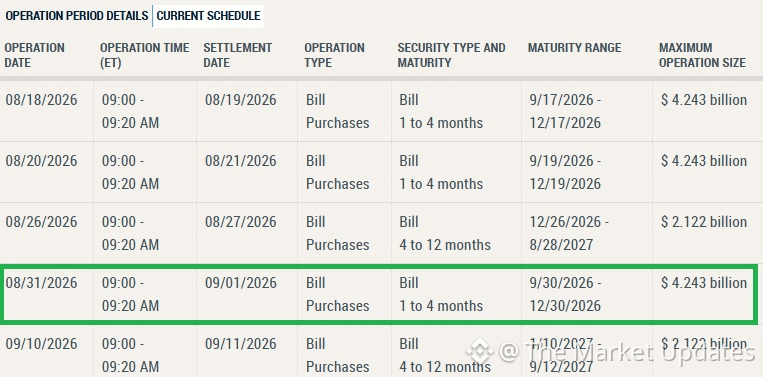Viewport: 763px width, 377px height.
Task: Click the Maximum Operation Size header
Action: click(702, 55)
